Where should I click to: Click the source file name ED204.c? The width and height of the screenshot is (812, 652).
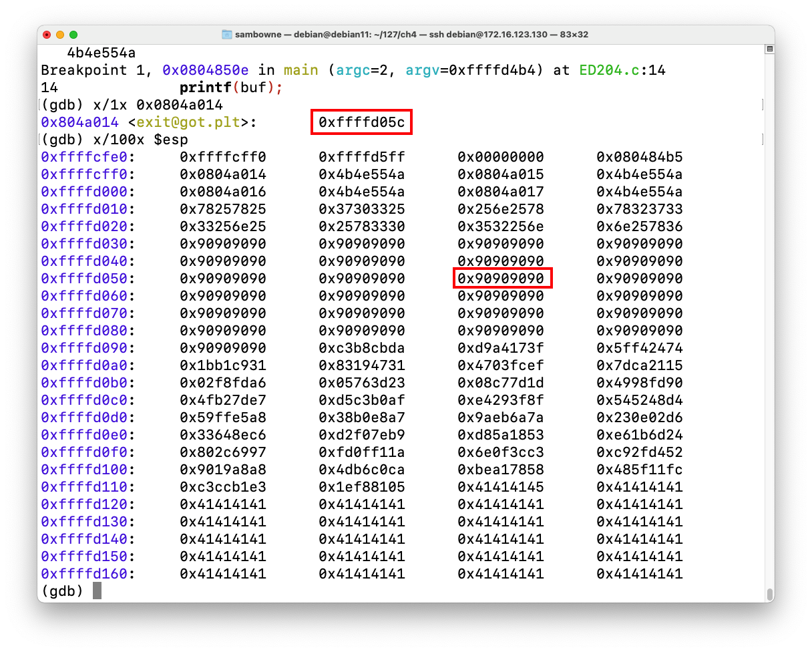[609, 70]
